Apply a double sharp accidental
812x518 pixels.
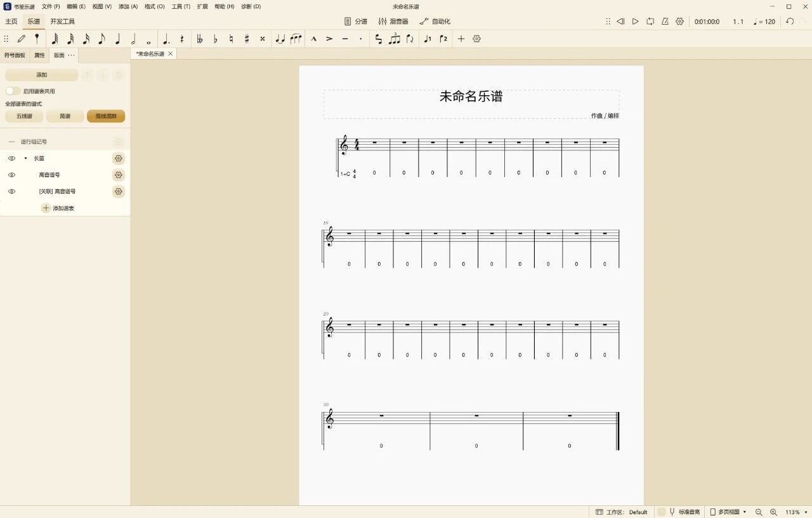(263, 39)
